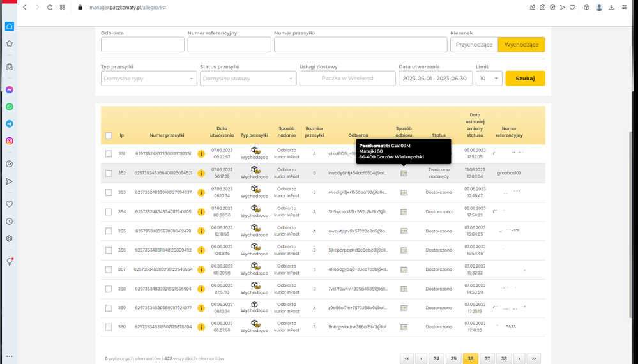Open history clock icon in sidebar
This screenshot has width=638, height=364.
(x=10, y=222)
